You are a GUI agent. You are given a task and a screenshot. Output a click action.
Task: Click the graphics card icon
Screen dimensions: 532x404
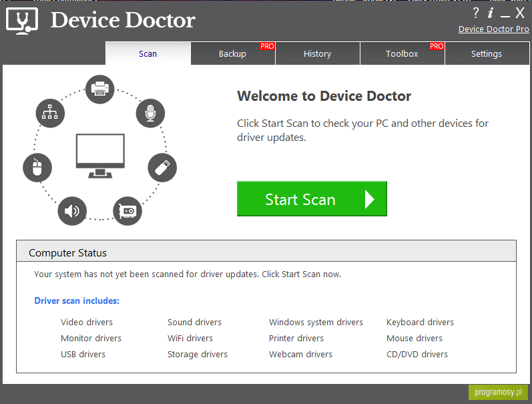[127, 211]
